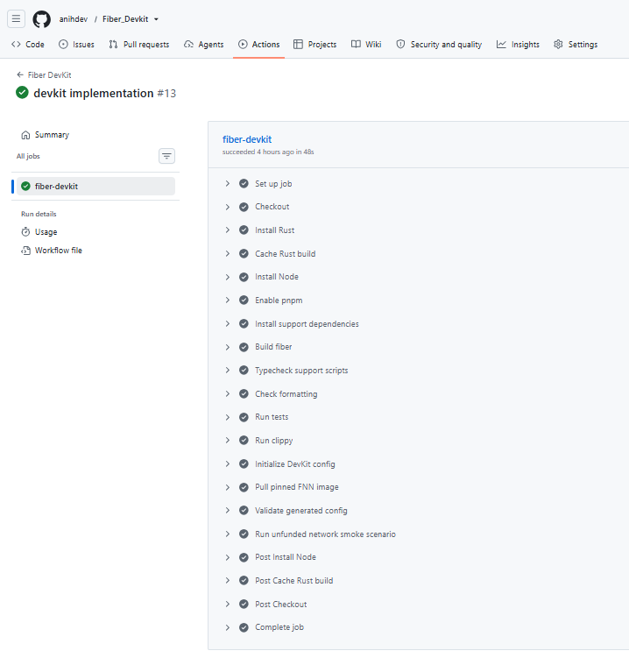Open Security and quality tab
Screen dimensions: 629x672
coord(439,44)
